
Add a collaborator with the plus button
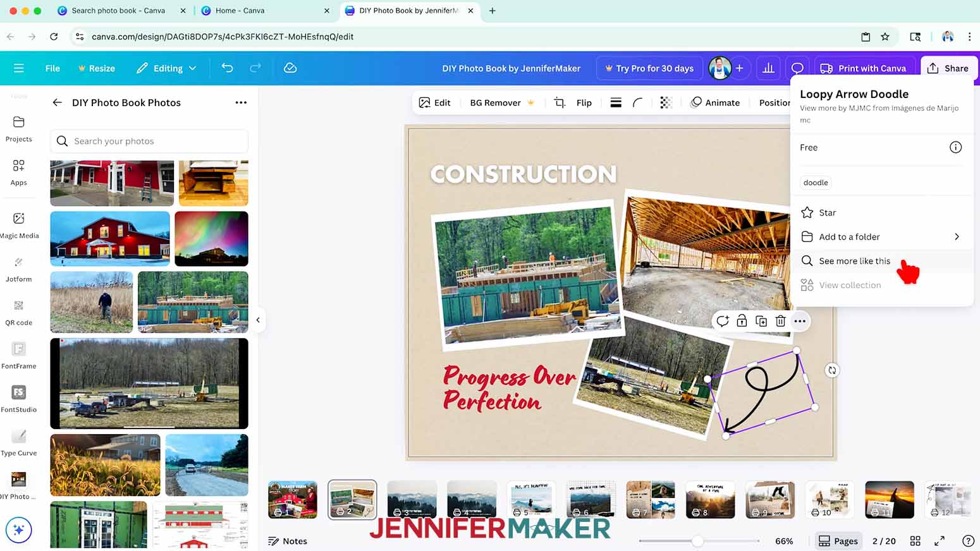tap(739, 68)
